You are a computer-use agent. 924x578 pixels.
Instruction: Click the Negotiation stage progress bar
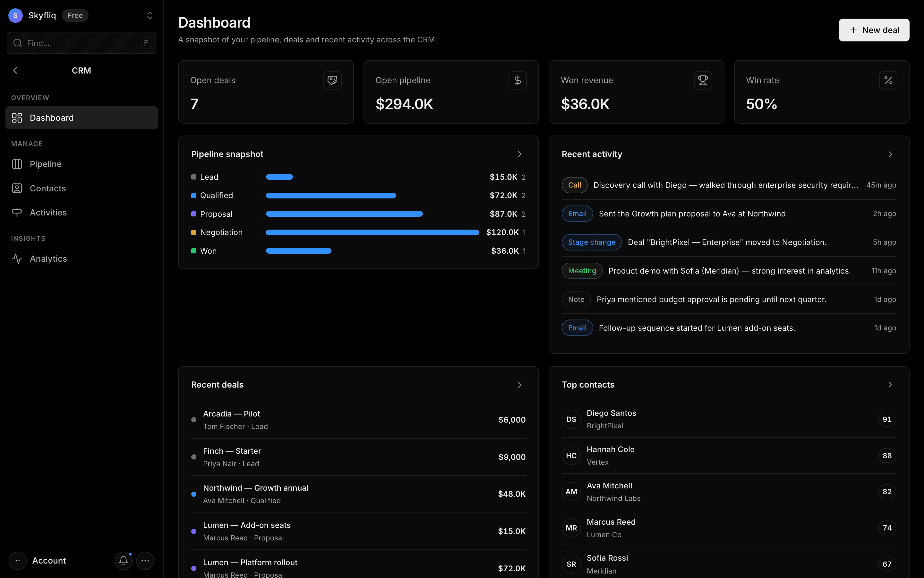coord(372,232)
